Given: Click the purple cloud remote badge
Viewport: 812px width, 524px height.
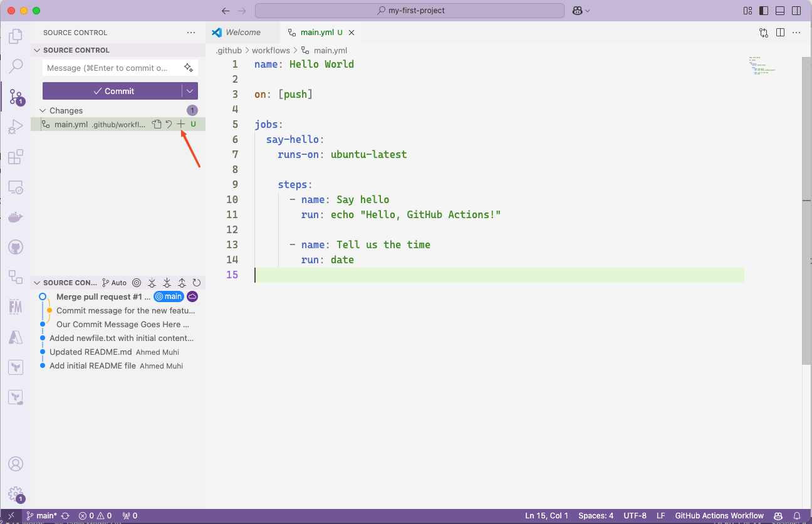Looking at the screenshot, I should [192, 296].
